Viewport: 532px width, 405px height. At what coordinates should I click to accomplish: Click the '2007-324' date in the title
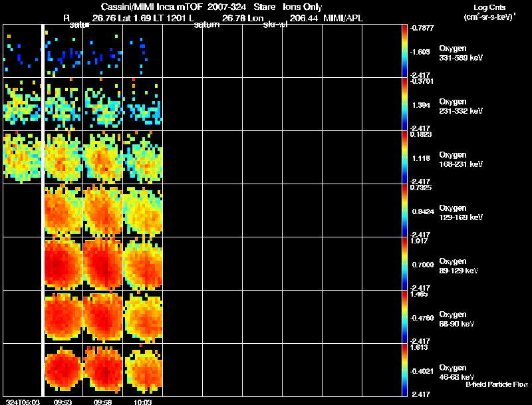tap(227, 7)
